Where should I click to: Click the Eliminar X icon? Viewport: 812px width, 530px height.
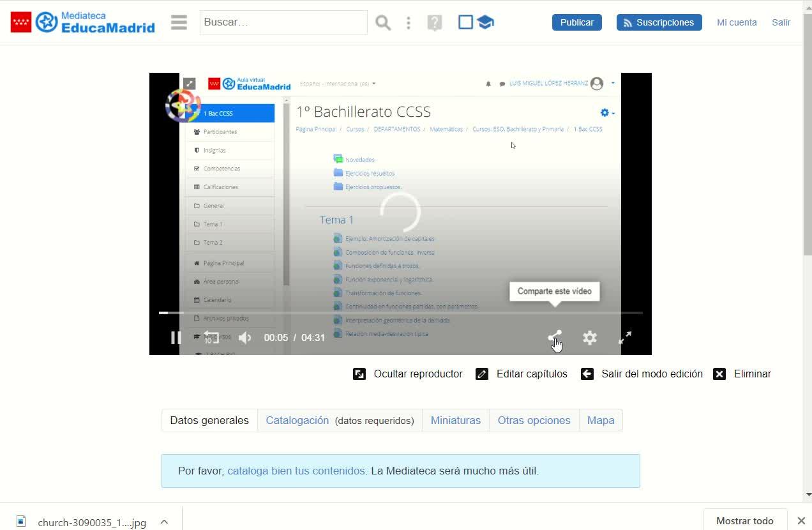719,374
